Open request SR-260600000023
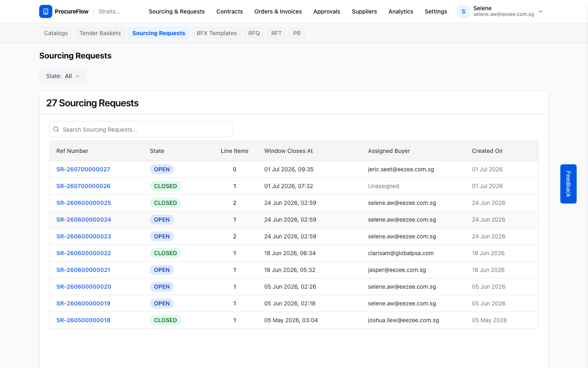Screen dimensions: 588x368 click(x=84, y=236)
